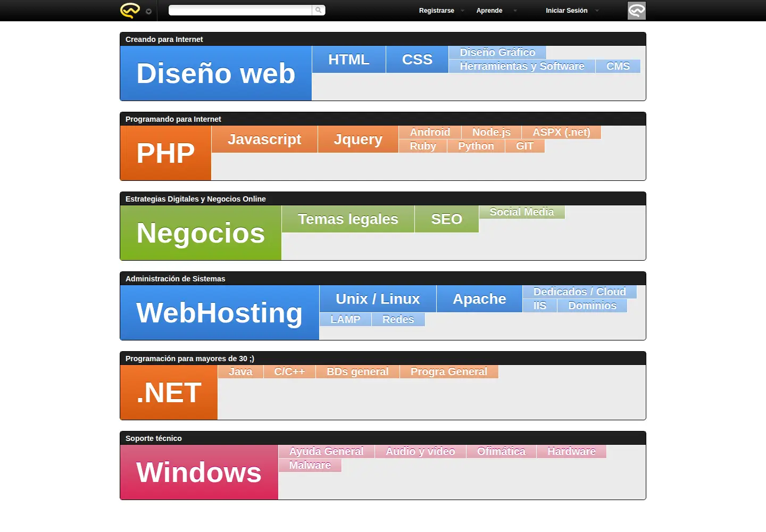Image resolution: width=766 pixels, height=532 pixels.
Task: Open the PHP forum
Action: click(166, 153)
